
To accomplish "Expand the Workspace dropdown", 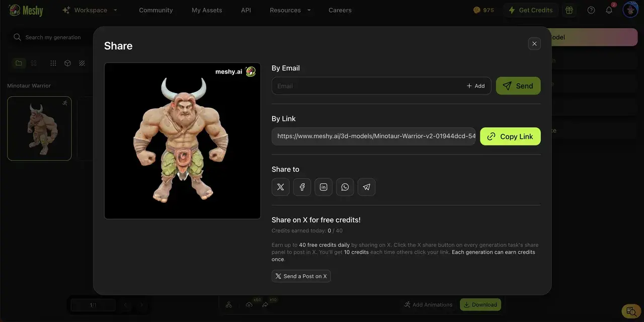I will (x=90, y=10).
